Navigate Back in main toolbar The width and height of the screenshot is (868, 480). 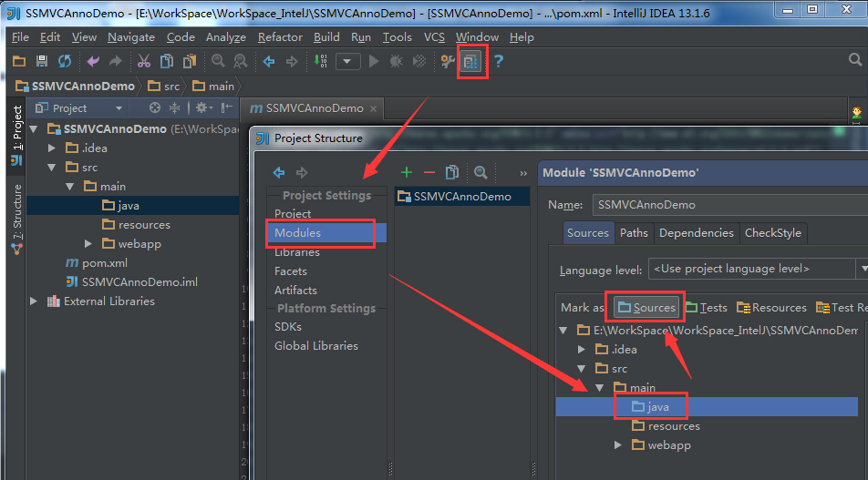269,61
